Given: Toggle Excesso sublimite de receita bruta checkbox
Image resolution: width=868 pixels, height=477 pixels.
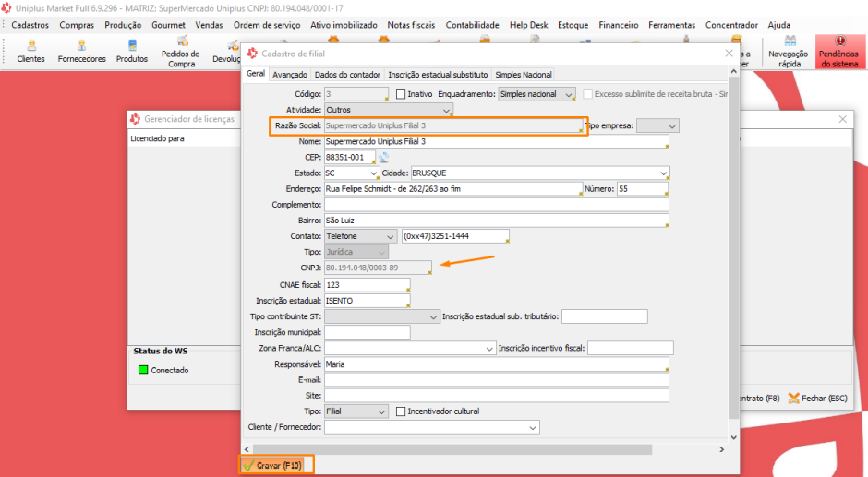Looking at the screenshot, I should coord(588,94).
